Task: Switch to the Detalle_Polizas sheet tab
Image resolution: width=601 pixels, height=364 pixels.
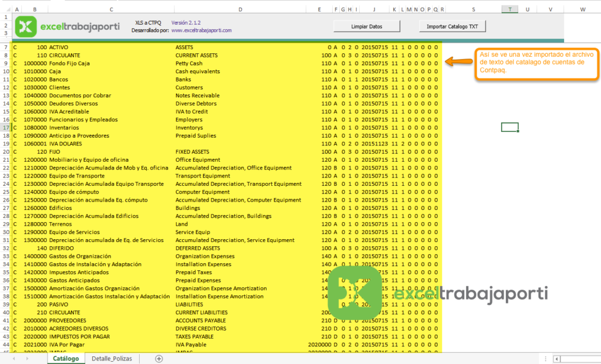Action: [113, 358]
